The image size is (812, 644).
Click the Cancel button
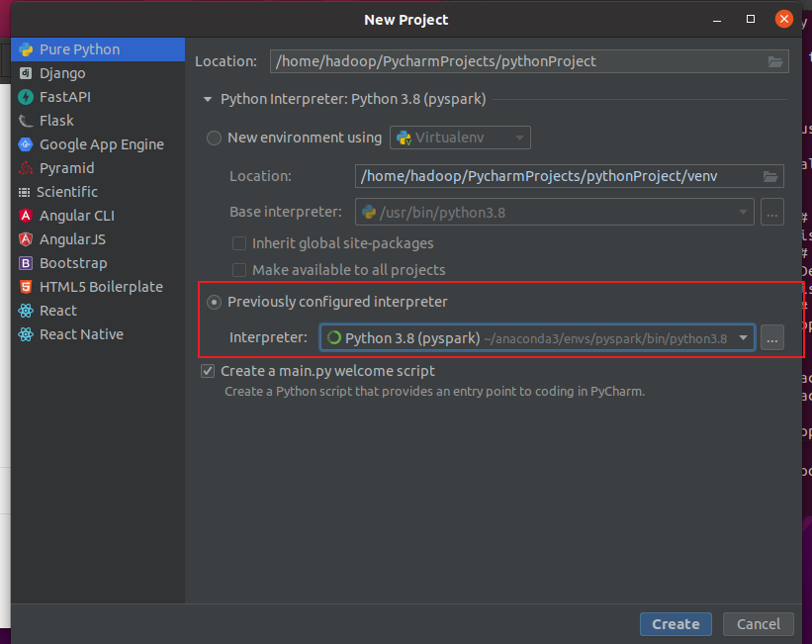(x=759, y=624)
